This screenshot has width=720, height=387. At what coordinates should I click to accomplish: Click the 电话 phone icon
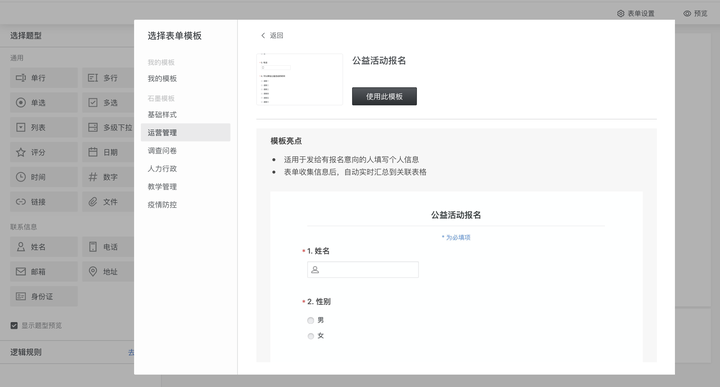[x=93, y=247]
